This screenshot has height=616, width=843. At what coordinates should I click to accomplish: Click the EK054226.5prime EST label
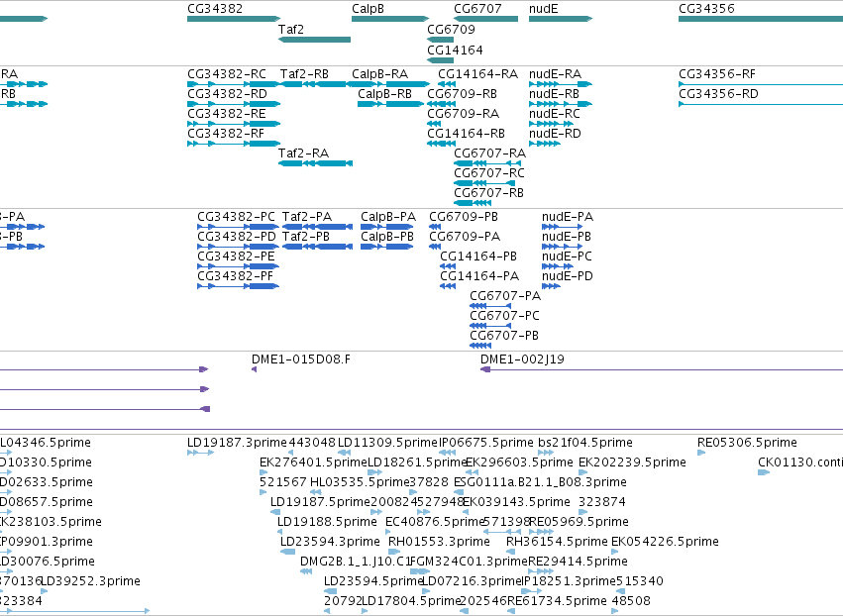tap(665, 542)
